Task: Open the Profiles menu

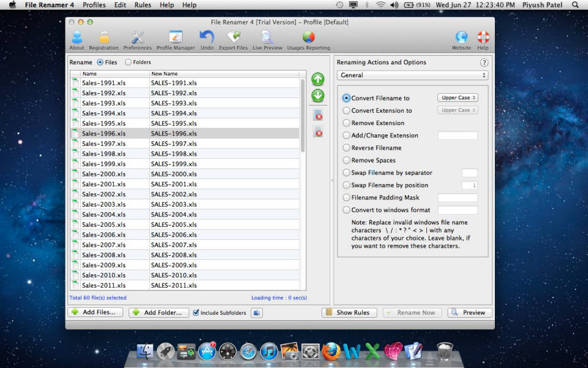Action: click(x=94, y=5)
